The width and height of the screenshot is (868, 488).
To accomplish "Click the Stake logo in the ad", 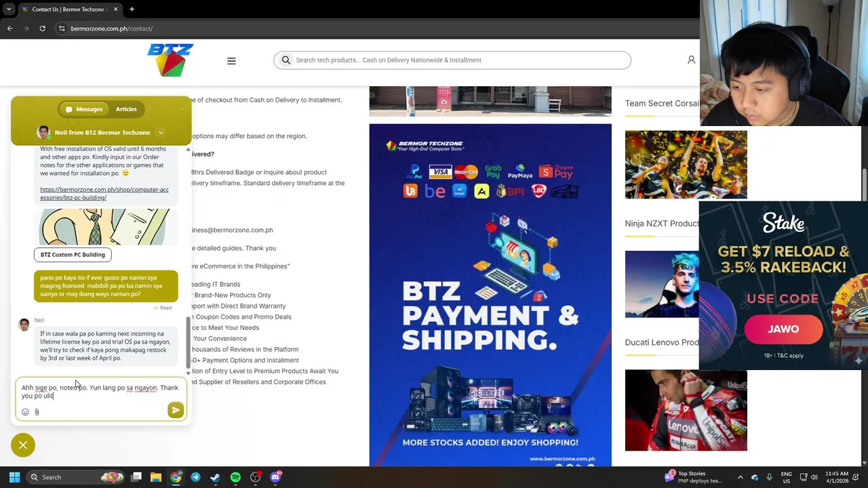I will (x=783, y=223).
